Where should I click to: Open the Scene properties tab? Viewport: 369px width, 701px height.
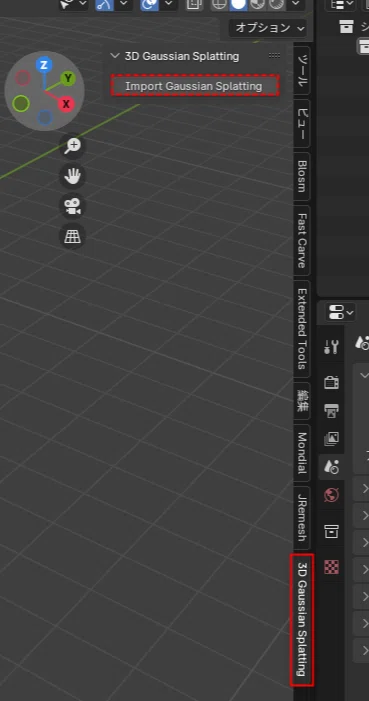(331, 467)
